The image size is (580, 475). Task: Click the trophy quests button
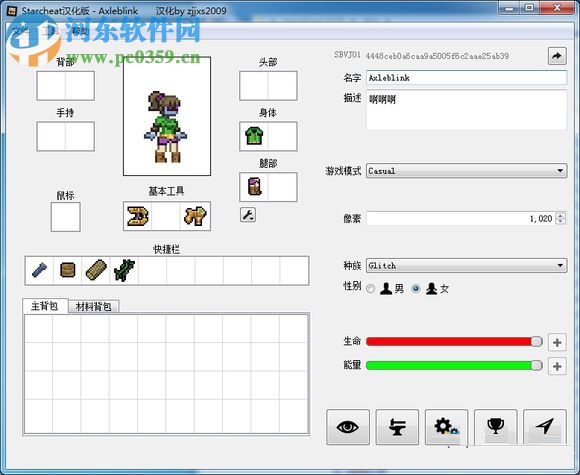(496, 427)
